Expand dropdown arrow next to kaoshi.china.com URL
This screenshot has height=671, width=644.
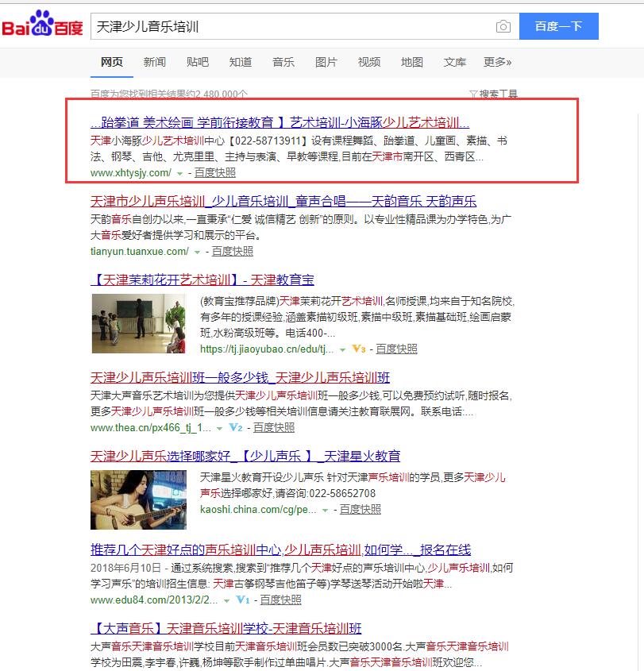point(325,510)
